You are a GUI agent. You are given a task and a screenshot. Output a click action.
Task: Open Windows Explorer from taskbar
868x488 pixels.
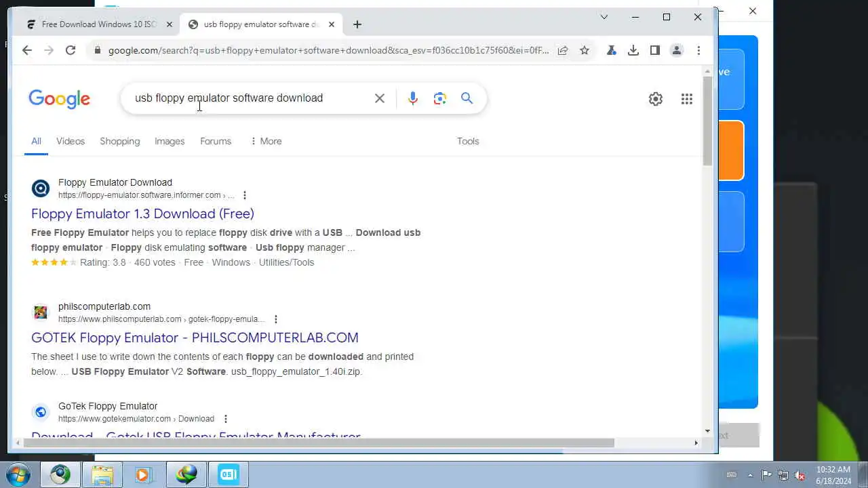[102, 474]
